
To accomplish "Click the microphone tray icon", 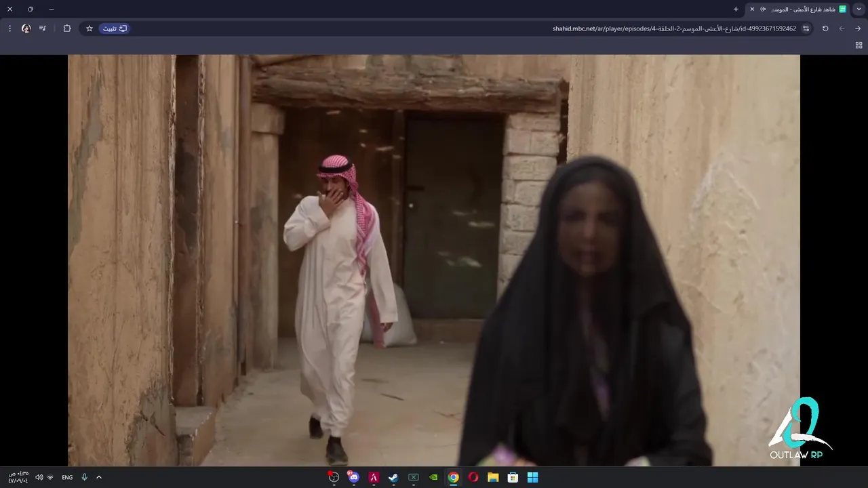I will 85,477.
